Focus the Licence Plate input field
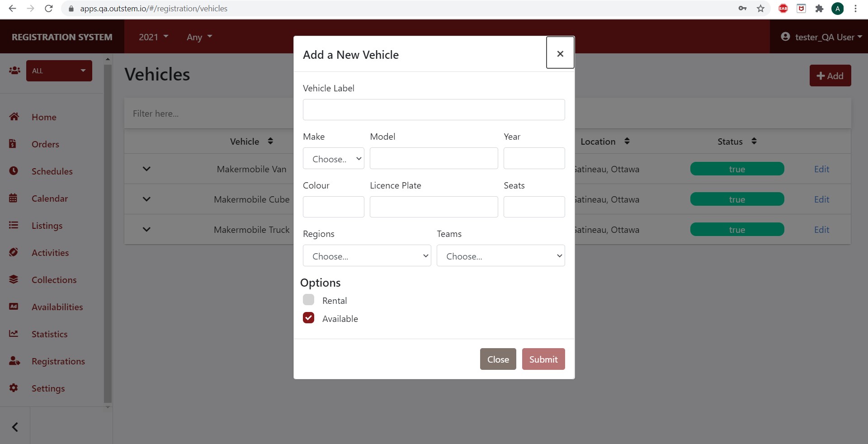This screenshot has width=868, height=444. 434,207
